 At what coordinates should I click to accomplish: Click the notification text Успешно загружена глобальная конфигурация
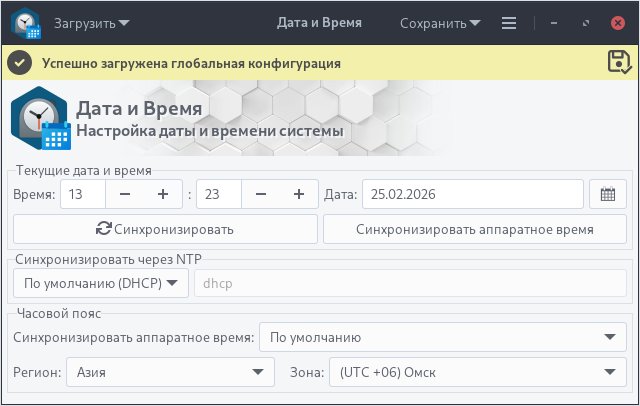191,64
